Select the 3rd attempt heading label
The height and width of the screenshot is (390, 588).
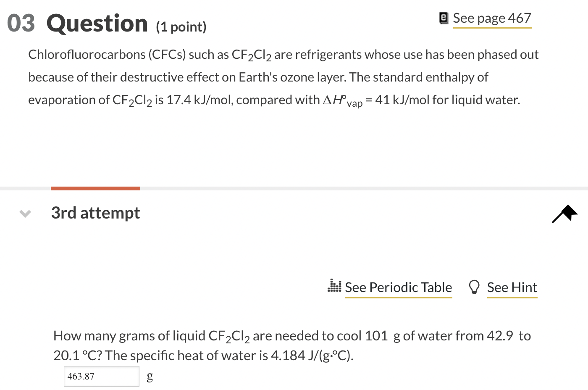95,213
